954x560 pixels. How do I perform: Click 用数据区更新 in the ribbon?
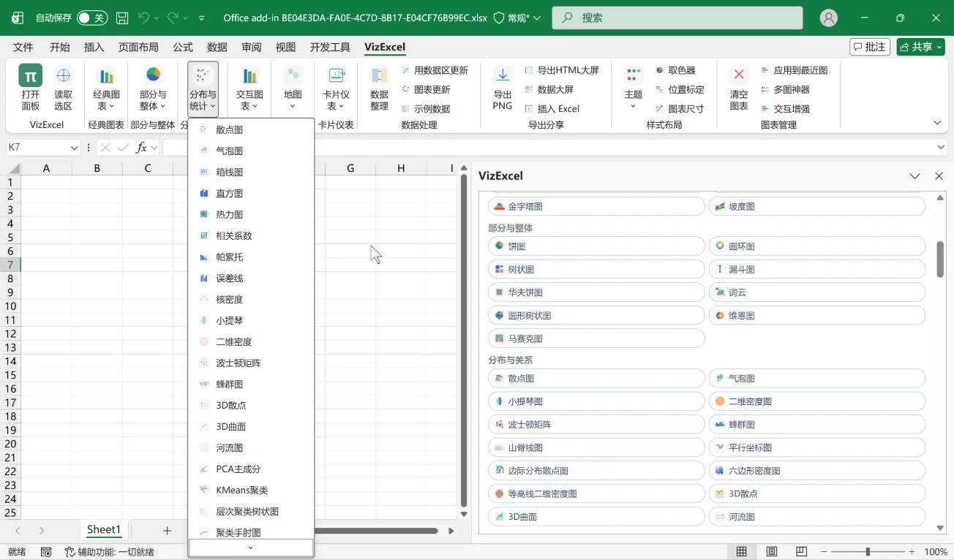[x=435, y=70]
